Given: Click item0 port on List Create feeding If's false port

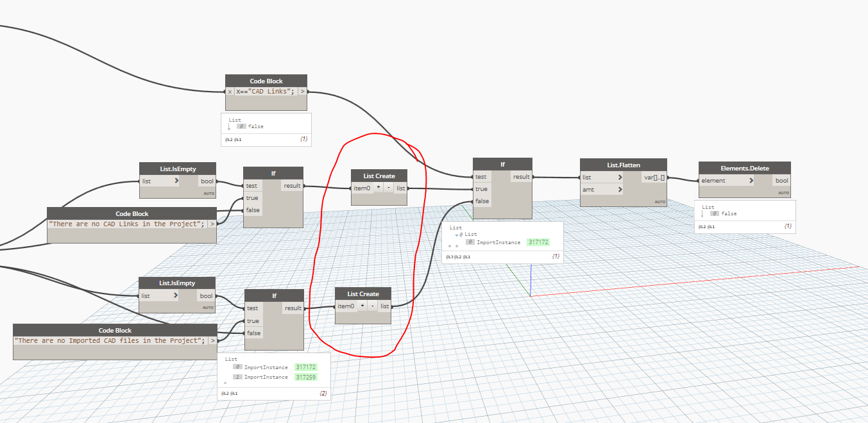Looking at the screenshot, I should pos(346,306).
